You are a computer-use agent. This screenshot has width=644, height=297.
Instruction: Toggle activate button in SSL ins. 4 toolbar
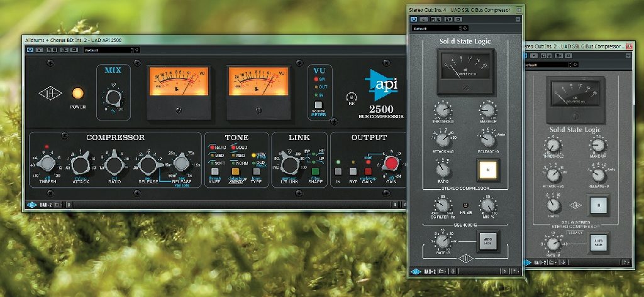(x=414, y=19)
